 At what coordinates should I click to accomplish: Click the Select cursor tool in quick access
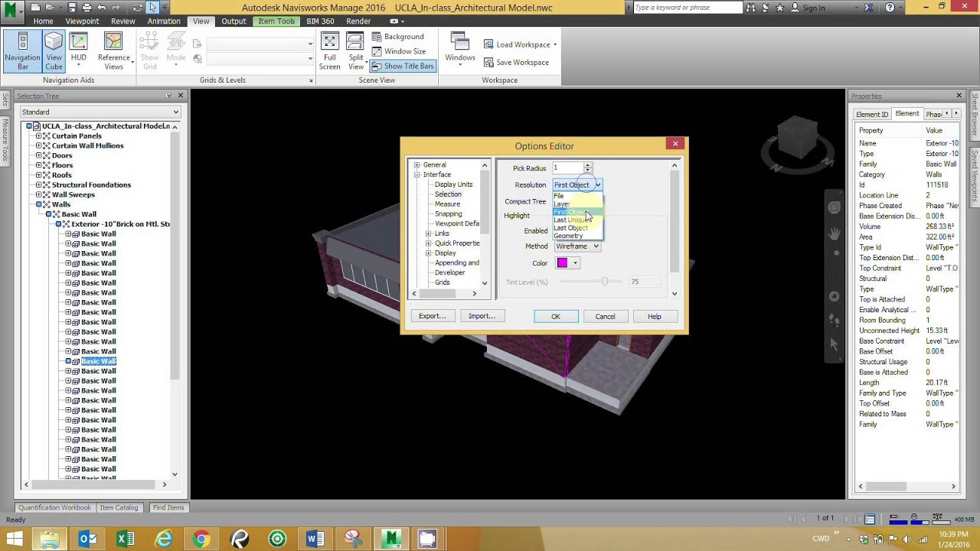[153, 8]
